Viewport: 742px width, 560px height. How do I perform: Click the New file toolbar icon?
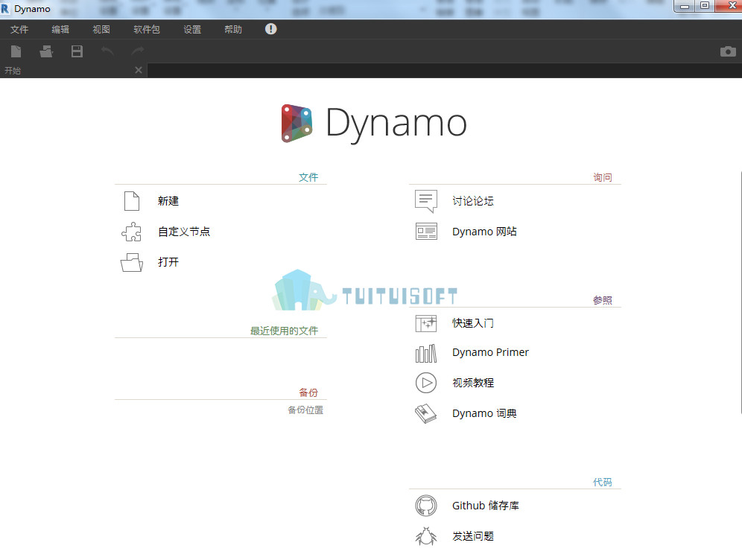[x=16, y=51]
